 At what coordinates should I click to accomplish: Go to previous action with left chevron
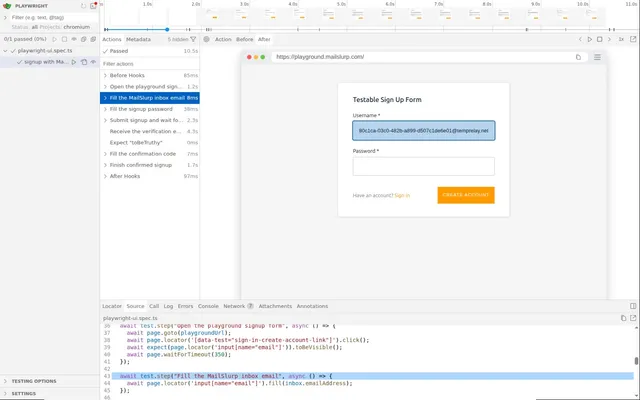point(580,39)
